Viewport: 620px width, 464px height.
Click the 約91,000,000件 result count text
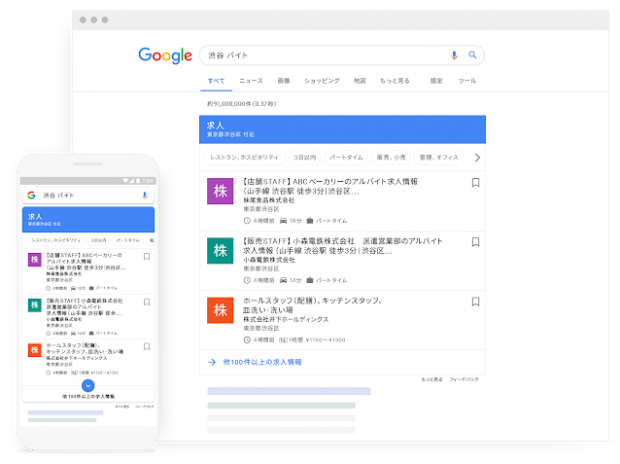tap(241, 104)
